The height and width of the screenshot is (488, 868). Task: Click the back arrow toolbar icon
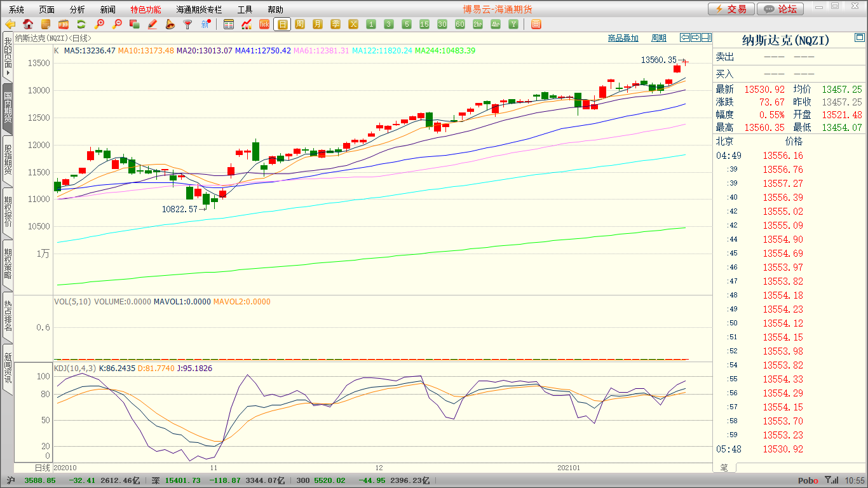point(10,24)
